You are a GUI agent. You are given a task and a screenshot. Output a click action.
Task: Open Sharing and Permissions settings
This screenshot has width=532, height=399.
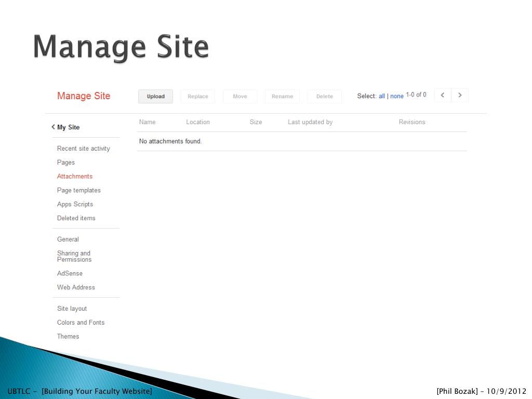pos(74,256)
